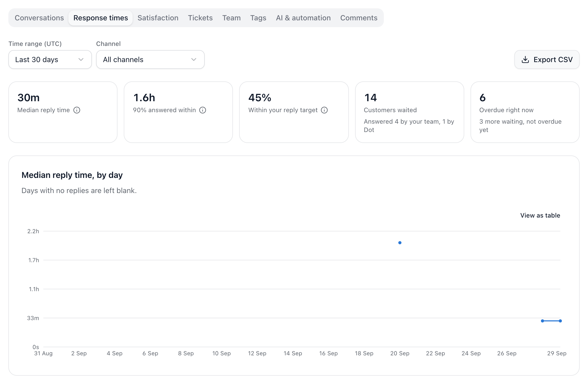Click the 'Channel' field label
The image size is (588, 384).
coord(108,44)
